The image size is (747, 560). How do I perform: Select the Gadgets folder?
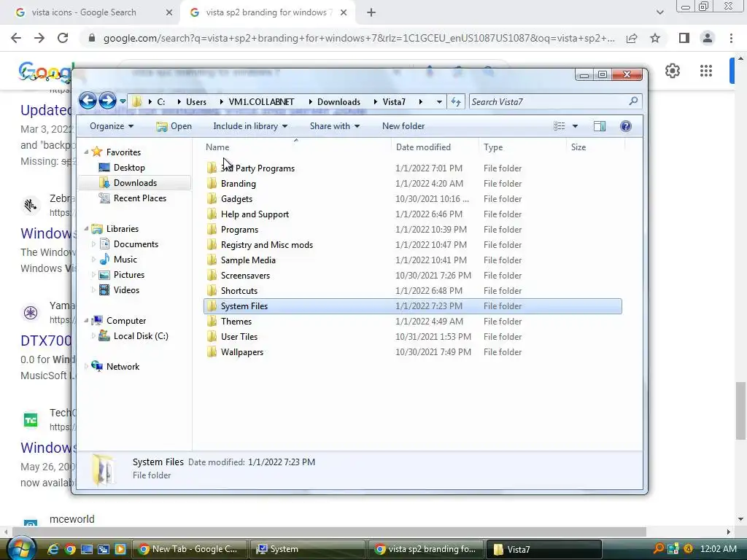413,198
